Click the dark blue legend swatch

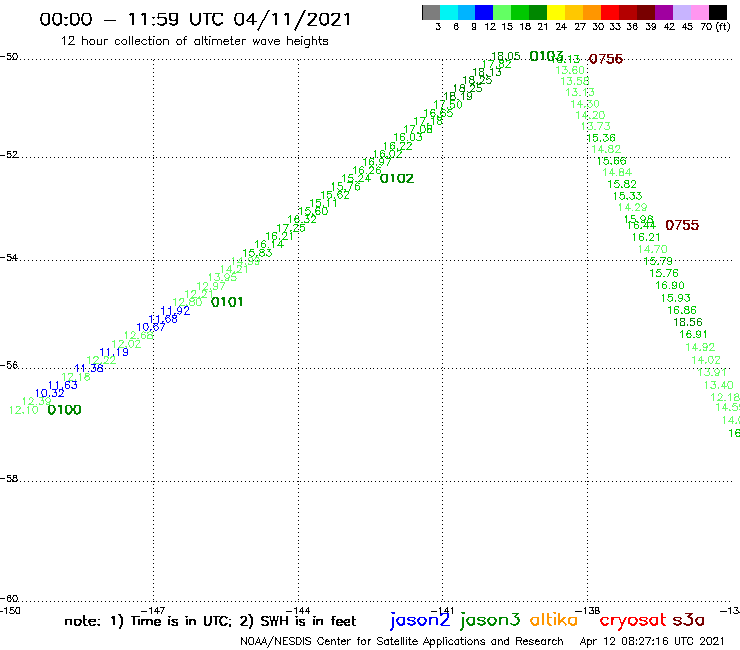click(484, 13)
